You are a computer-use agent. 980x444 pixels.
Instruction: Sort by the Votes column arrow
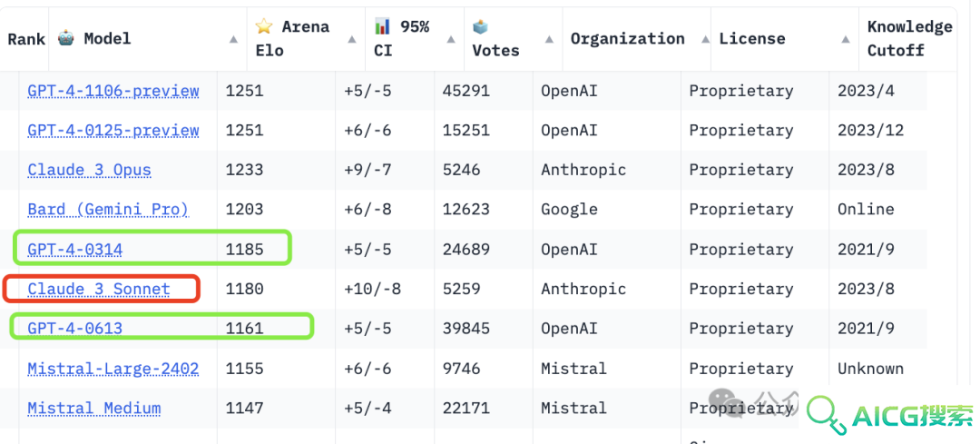pyautogui.click(x=549, y=39)
